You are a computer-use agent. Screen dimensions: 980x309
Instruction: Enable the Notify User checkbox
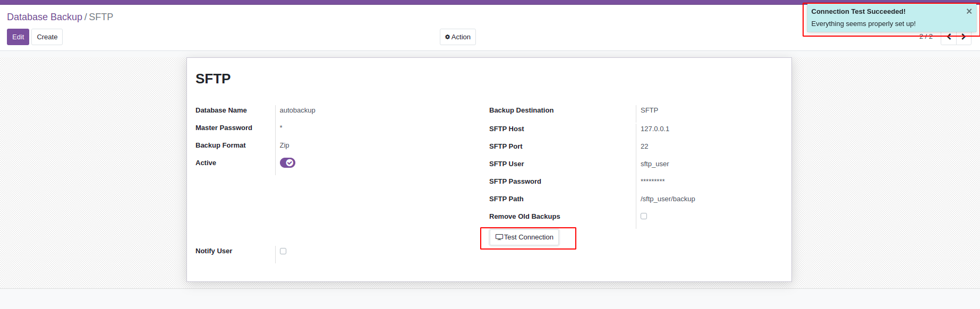coord(283,251)
